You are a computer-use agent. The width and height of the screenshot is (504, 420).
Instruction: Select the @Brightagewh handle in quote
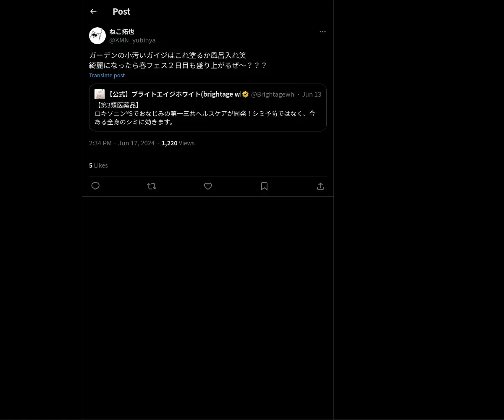tap(273, 94)
